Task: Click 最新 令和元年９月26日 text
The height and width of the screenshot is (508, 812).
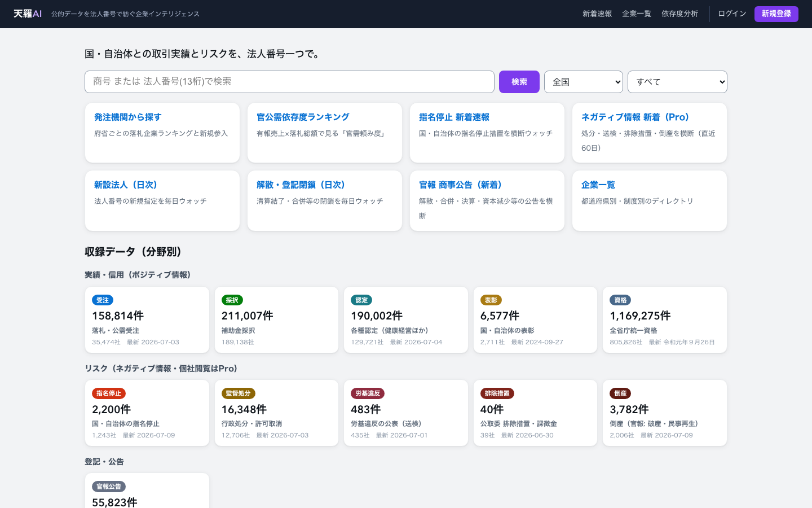Action: tap(682, 342)
